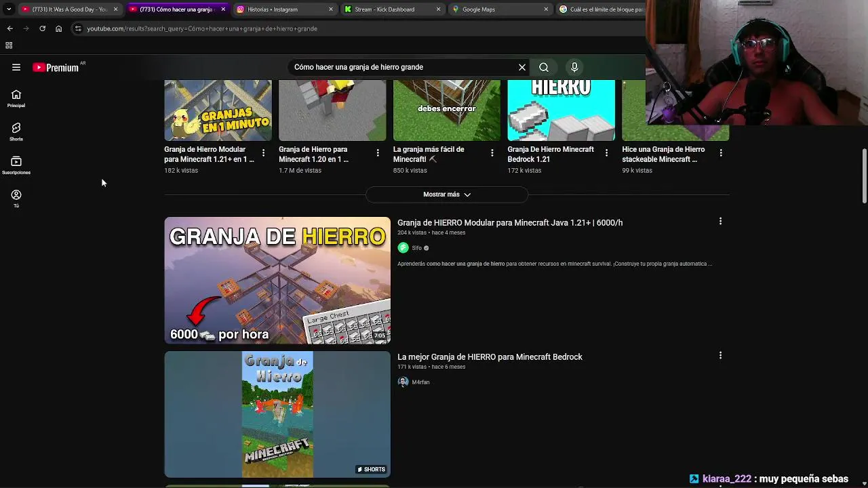Screen dimensions: 868x488
Task: Play Granja de HIERRO 6000 por hora thumbnail
Action: pyautogui.click(x=277, y=281)
